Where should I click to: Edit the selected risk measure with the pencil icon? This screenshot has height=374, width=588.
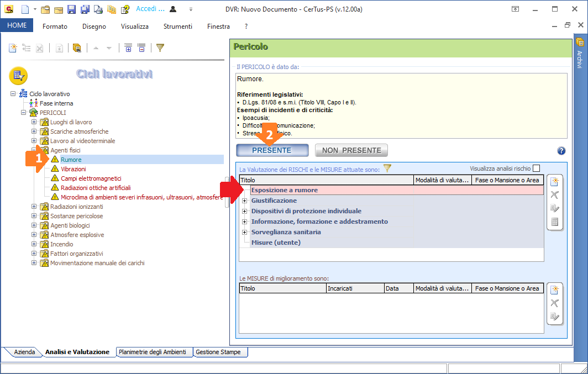point(555,208)
